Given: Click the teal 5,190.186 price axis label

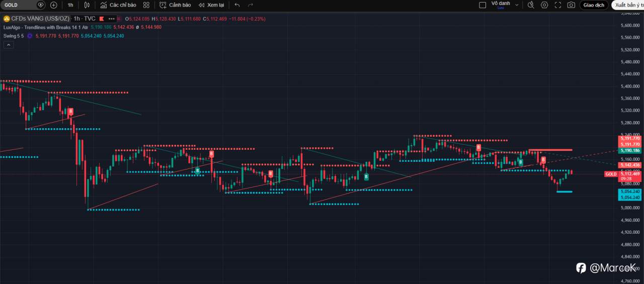Looking at the screenshot, I should pos(630,150).
